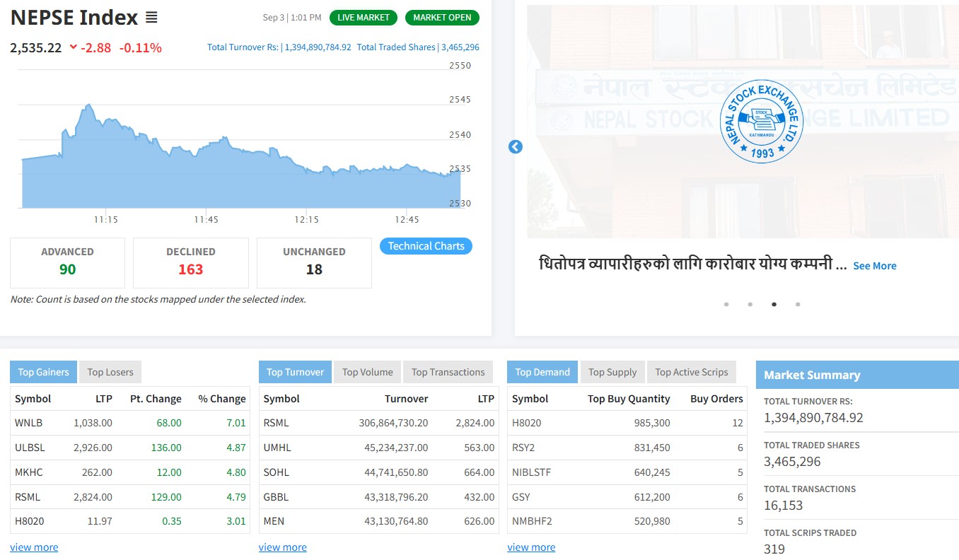Click the 16,153 total transactions value
959x560 pixels.
[x=784, y=506]
